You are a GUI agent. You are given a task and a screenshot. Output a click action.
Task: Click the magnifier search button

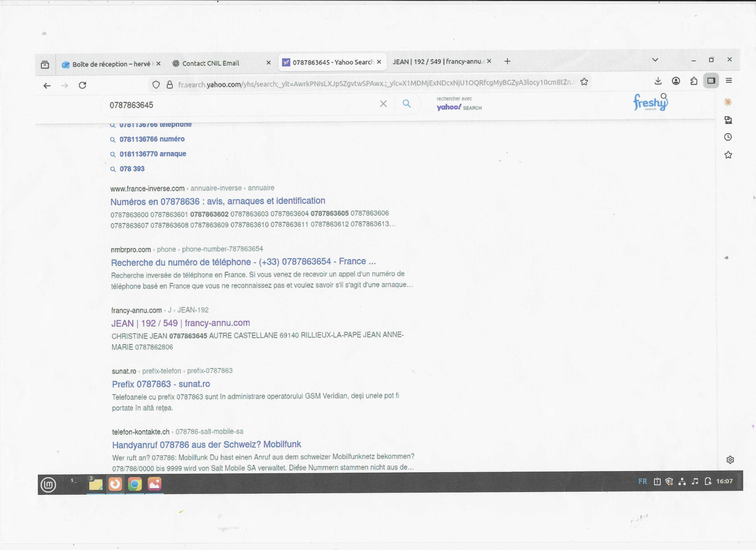(x=406, y=103)
